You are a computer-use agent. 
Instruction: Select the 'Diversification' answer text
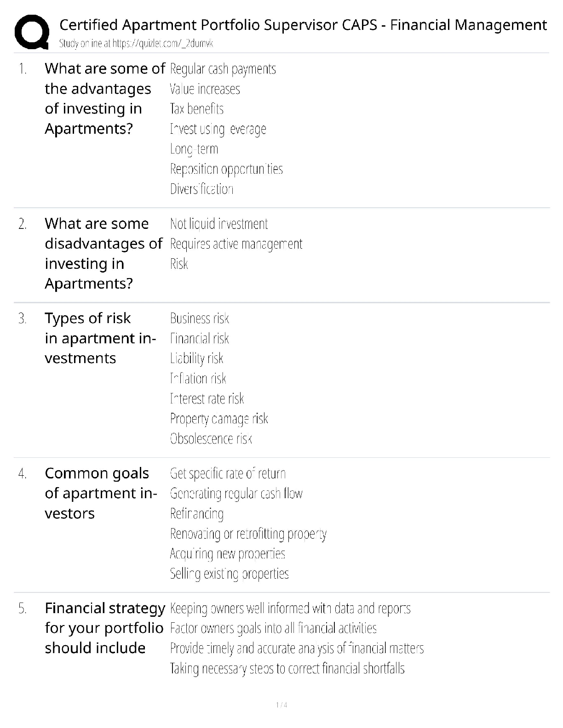pos(201,189)
